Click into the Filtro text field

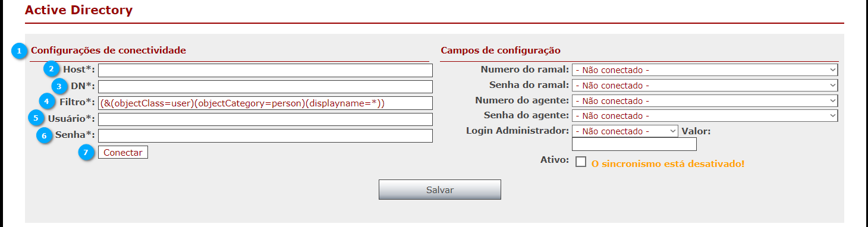(266, 103)
